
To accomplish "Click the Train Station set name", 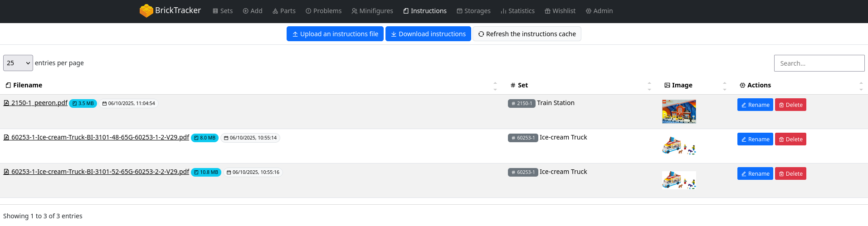I will 556,103.
